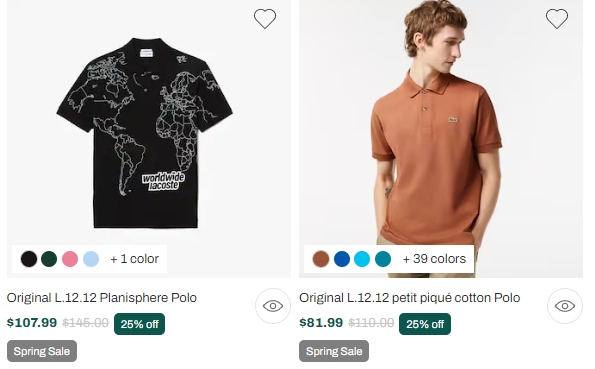
Task: Open quick view eye icon for petit piqué Polo
Action: (x=565, y=306)
